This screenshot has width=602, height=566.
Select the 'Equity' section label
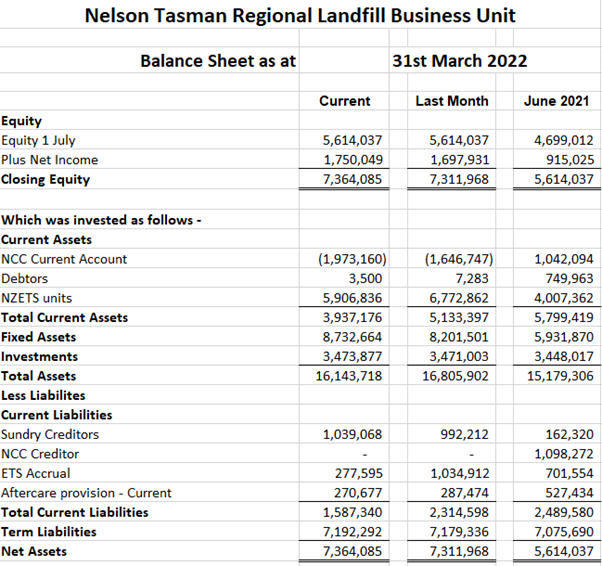pyautogui.click(x=22, y=121)
